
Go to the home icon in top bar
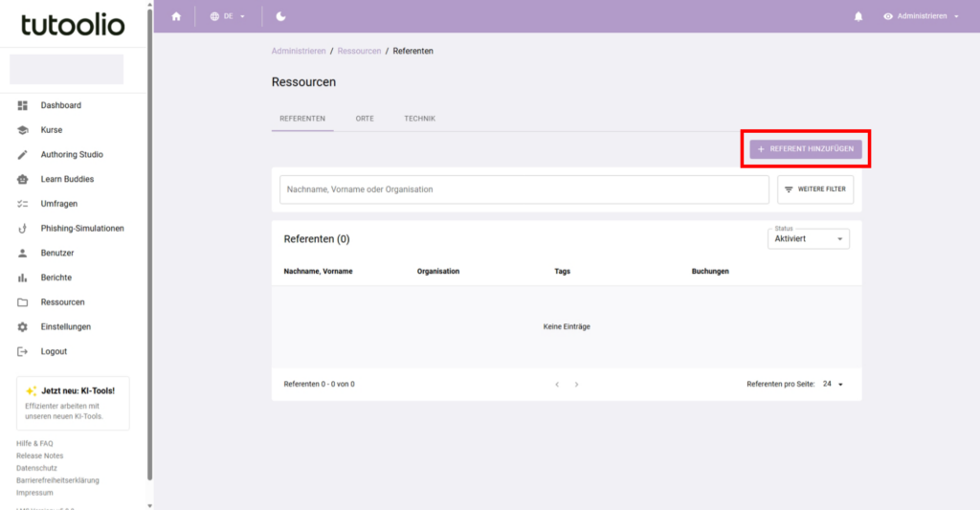(176, 16)
